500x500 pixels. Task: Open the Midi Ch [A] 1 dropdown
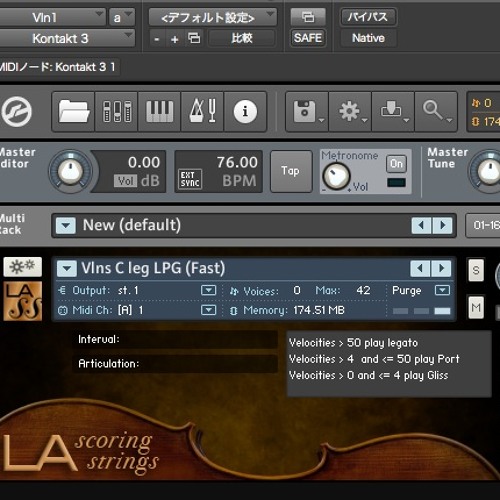[208, 310]
